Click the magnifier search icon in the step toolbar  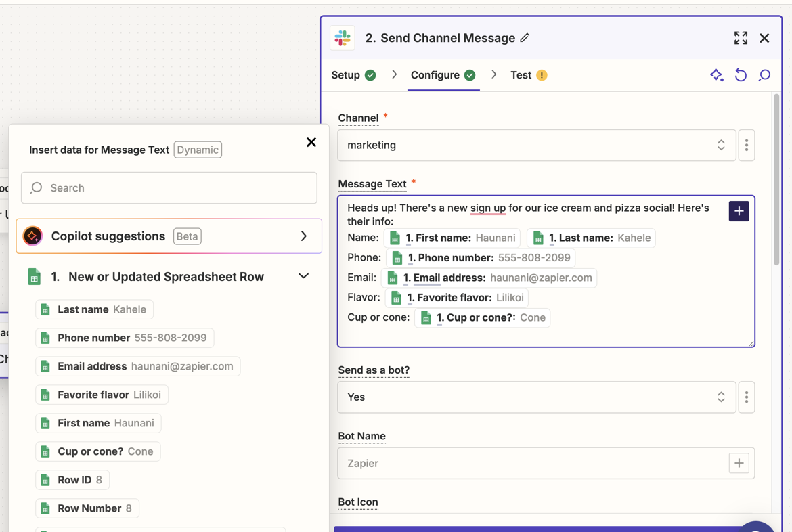[764, 75]
